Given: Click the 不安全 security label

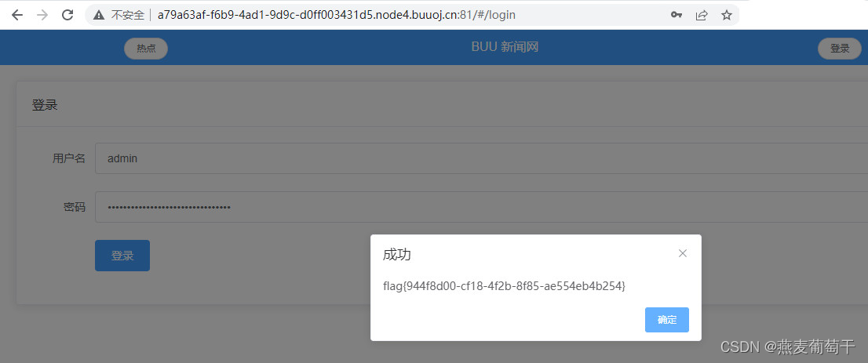Looking at the screenshot, I should point(127,15).
